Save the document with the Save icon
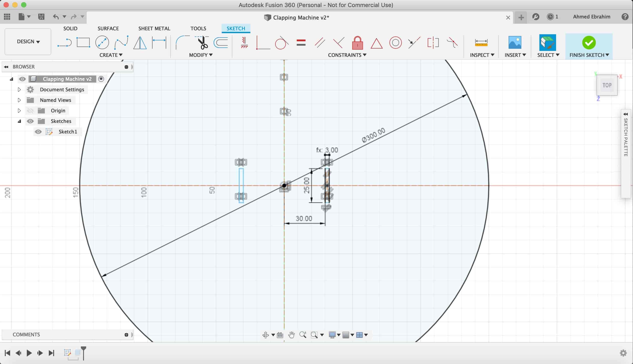 (41, 17)
